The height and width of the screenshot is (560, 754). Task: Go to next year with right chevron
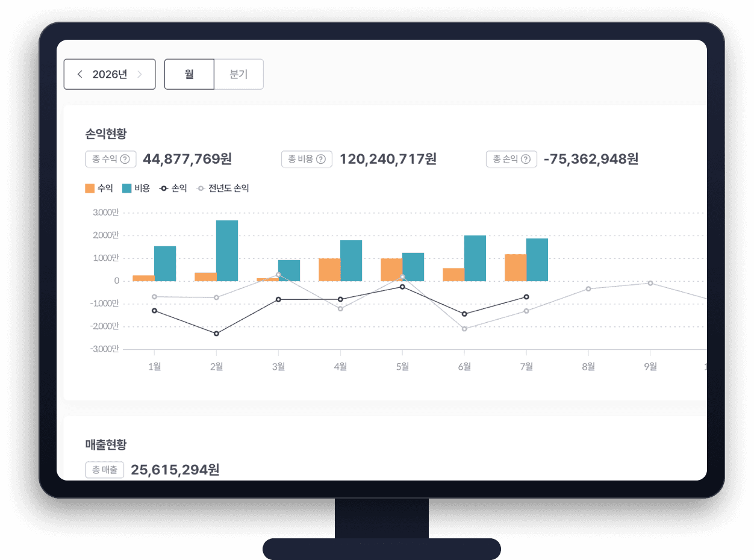(x=140, y=74)
